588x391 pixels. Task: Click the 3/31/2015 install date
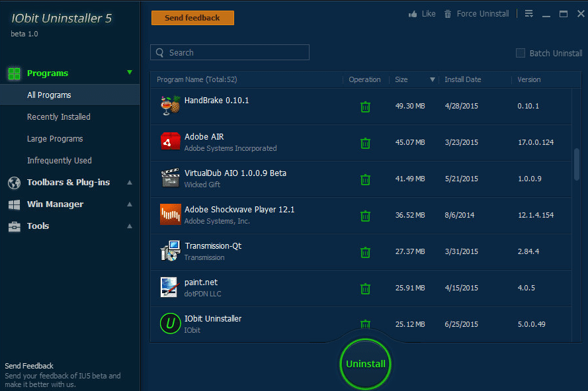coord(461,252)
